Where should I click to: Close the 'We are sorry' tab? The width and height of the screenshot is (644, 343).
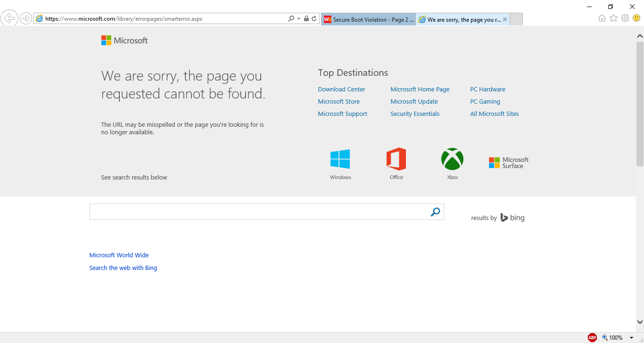click(505, 19)
